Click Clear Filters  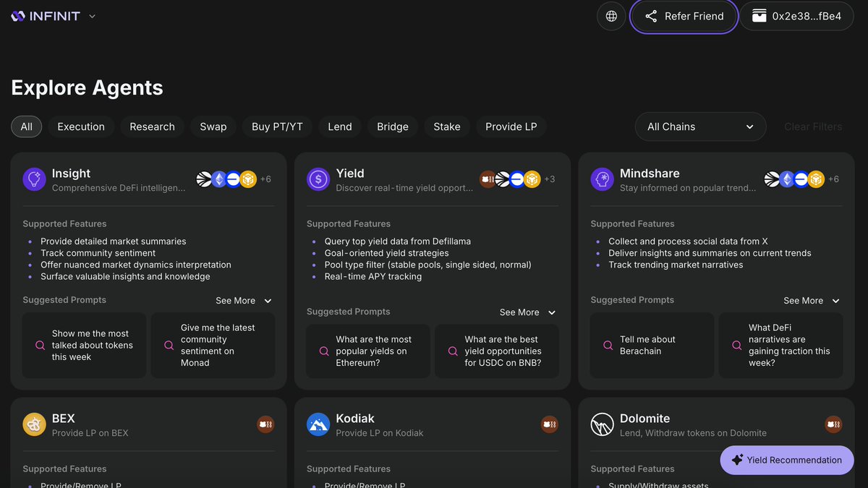pyautogui.click(x=813, y=127)
